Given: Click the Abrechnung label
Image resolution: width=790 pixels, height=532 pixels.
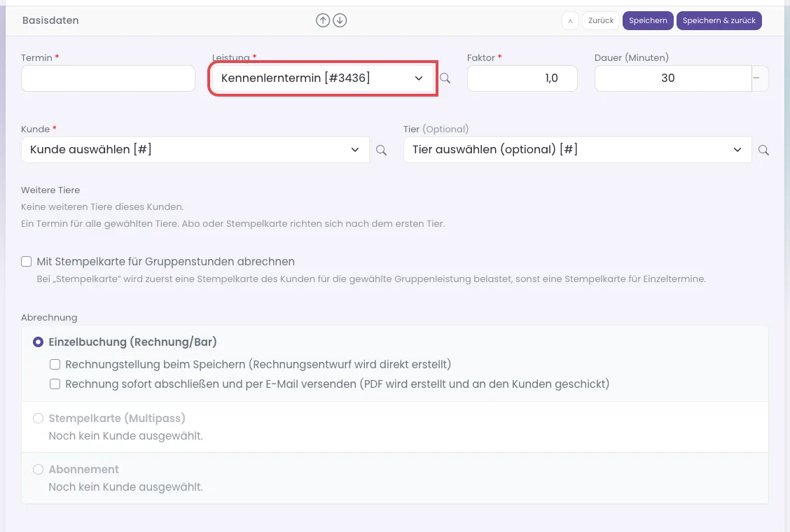Looking at the screenshot, I should (49, 317).
